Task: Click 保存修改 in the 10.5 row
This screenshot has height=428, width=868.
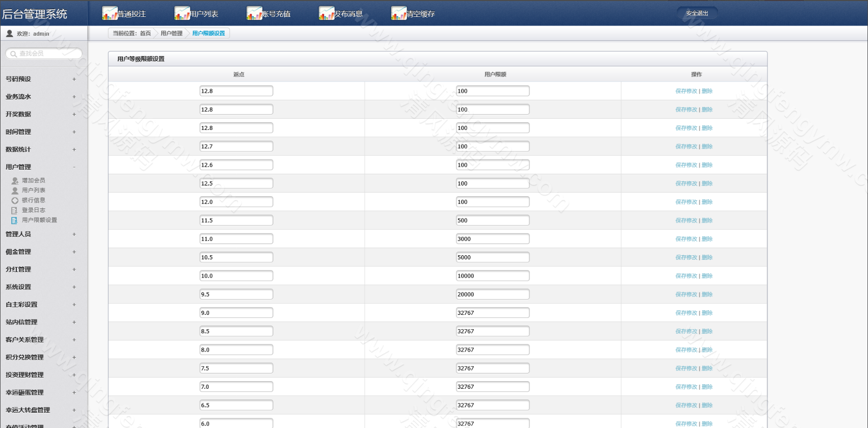Action: point(686,257)
